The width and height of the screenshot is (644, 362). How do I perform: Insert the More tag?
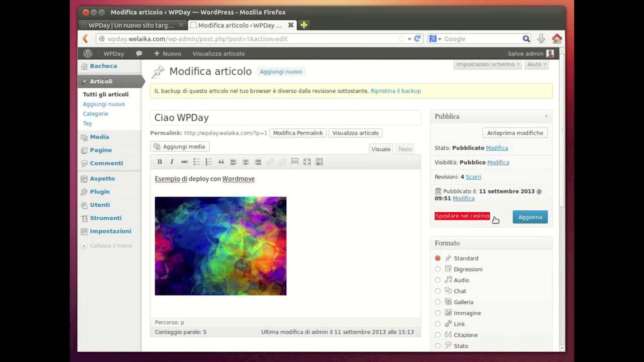[295, 162]
